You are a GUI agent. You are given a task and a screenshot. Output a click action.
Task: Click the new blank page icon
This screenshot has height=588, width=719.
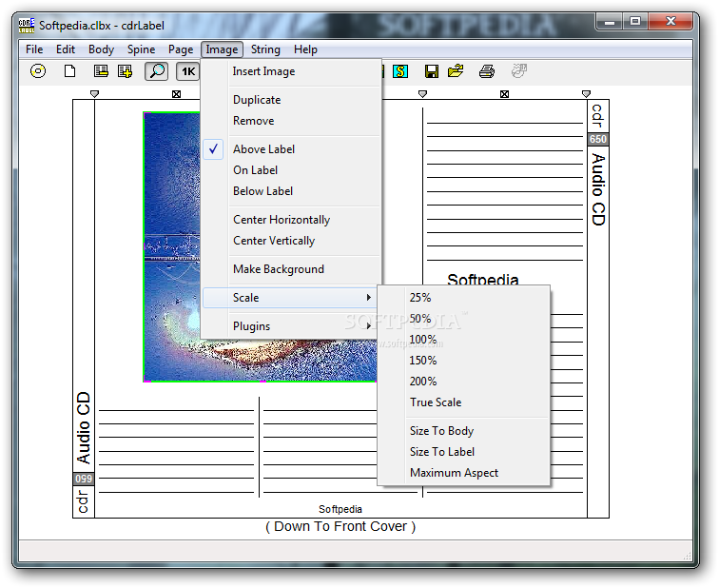point(69,71)
